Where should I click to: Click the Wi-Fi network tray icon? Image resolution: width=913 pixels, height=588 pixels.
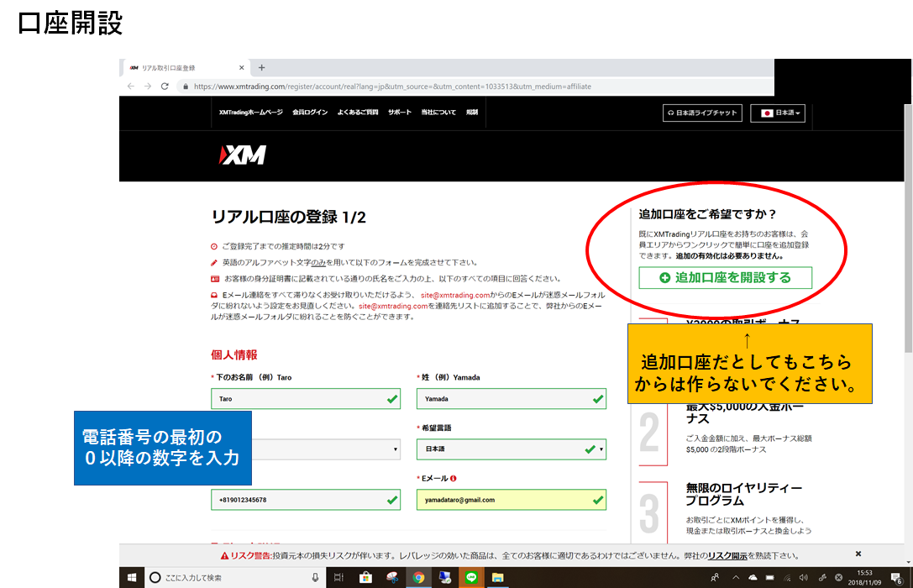coord(787,578)
